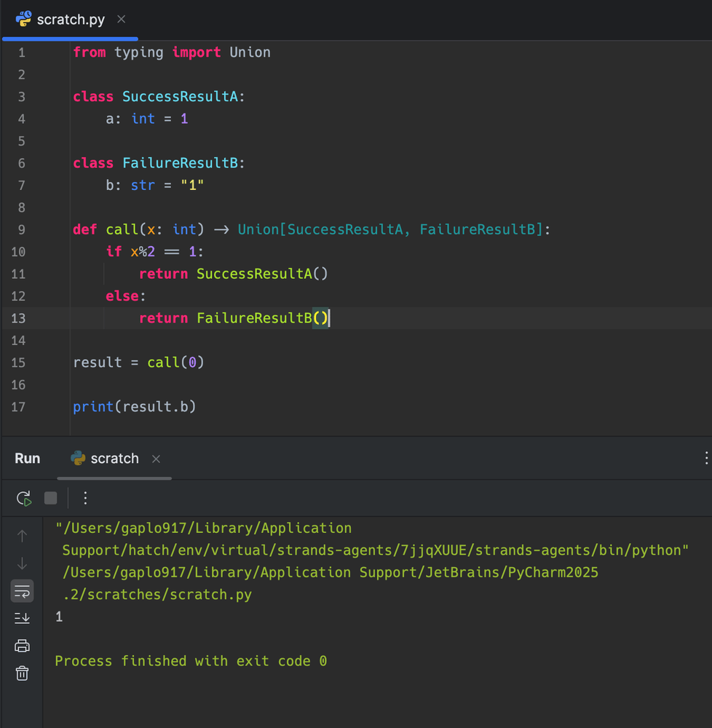This screenshot has height=728, width=712.
Task: Click the python file icon on the run tab
Action: [x=78, y=458]
